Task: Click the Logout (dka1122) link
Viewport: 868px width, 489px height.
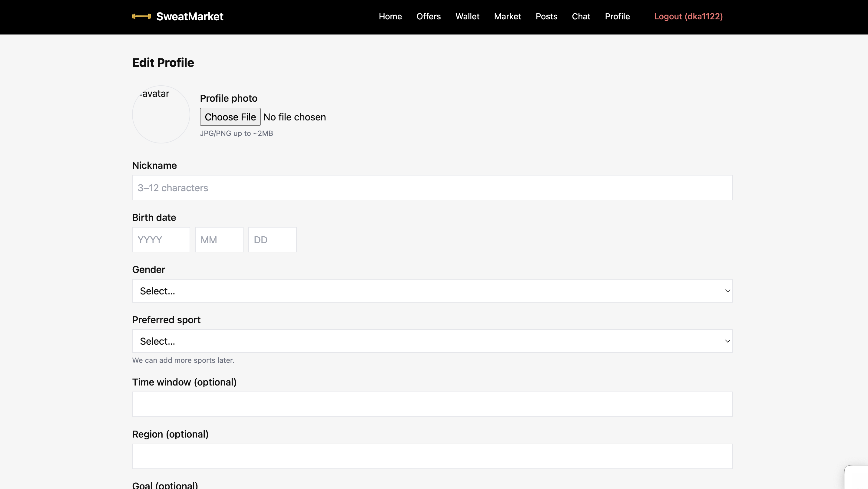Action: point(688,16)
